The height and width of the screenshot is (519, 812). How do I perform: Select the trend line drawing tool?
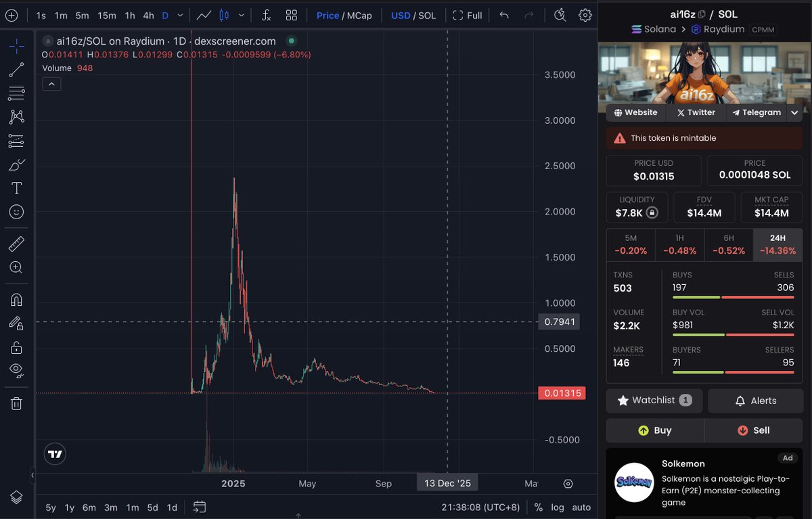pyautogui.click(x=17, y=69)
